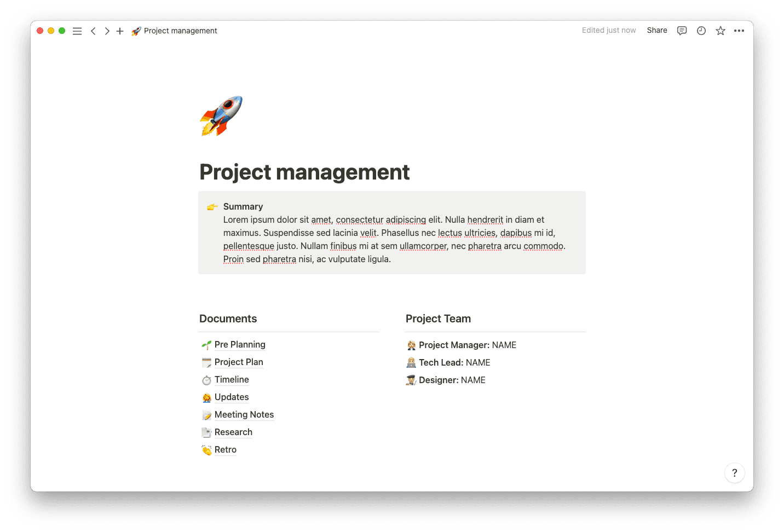Open the sidebar with the hamburger icon
The width and height of the screenshot is (784, 532).
click(x=77, y=31)
